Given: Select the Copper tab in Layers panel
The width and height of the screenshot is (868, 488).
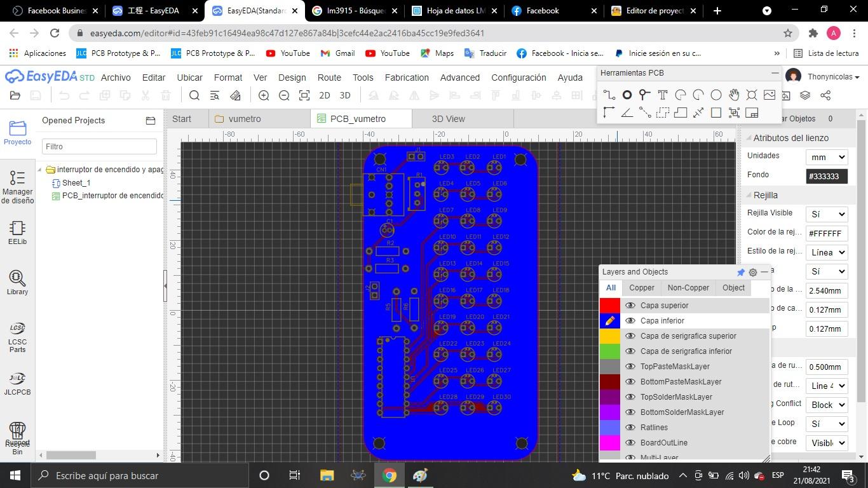Looking at the screenshot, I should point(642,288).
